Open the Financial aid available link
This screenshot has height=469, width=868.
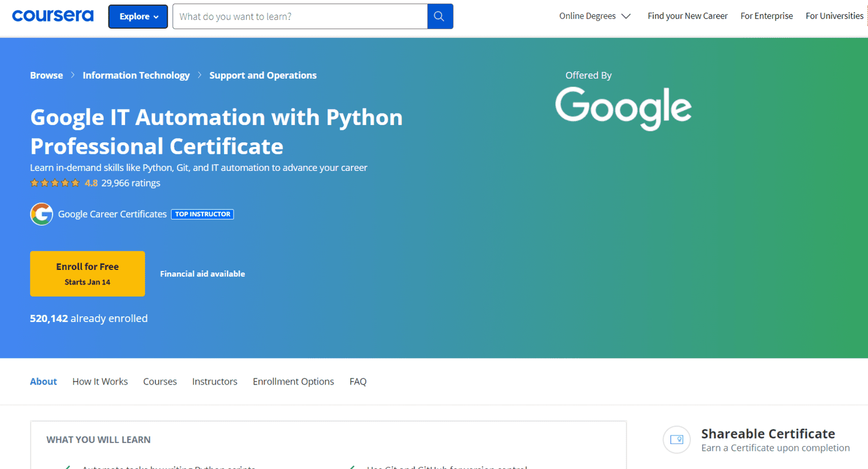pyautogui.click(x=202, y=274)
